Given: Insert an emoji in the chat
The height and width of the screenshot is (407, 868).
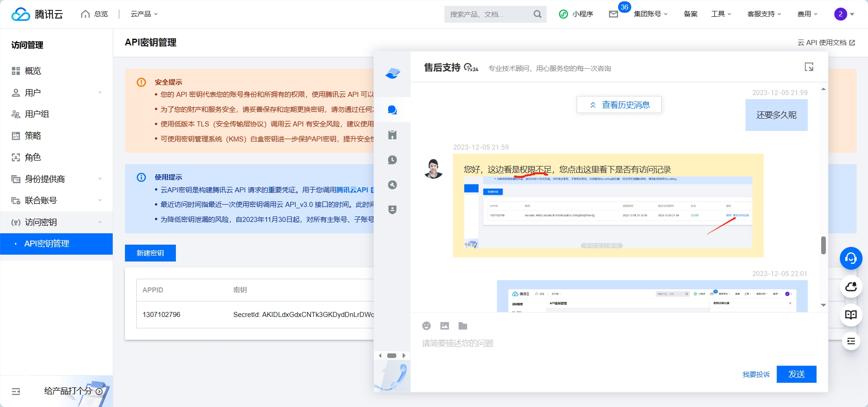Looking at the screenshot, I should click(426, 326).
